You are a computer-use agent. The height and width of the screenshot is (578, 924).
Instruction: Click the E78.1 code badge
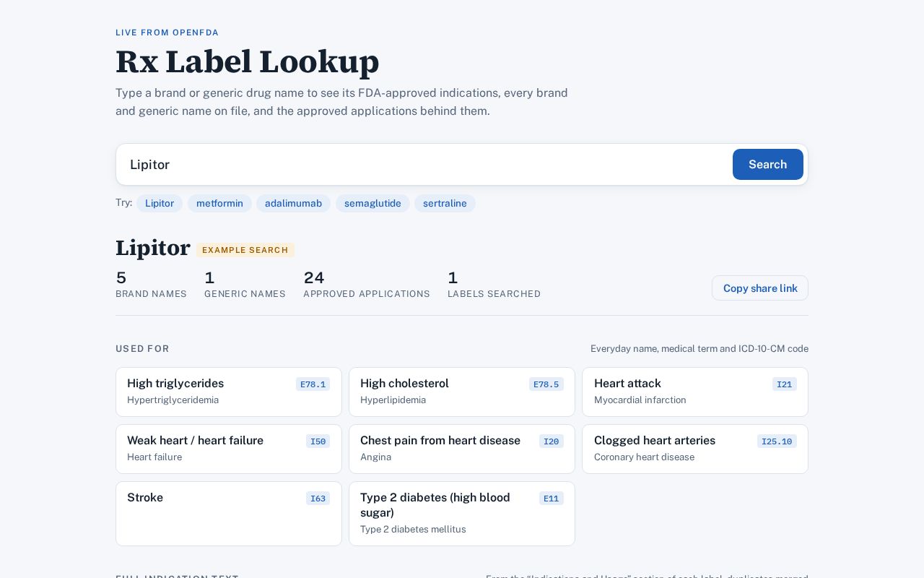pyautogui.click(x=313, y=384)
